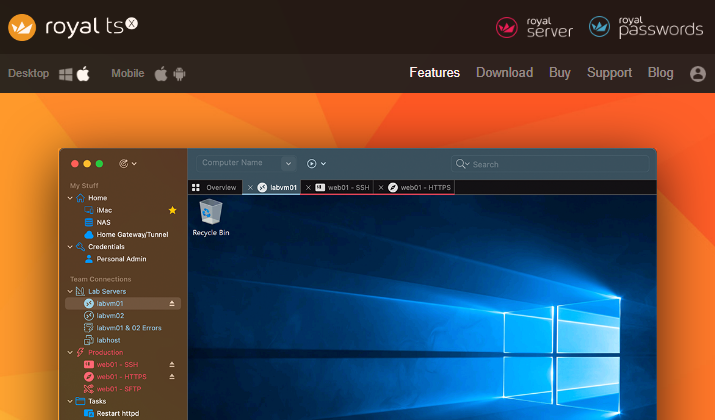The image size is (715, 420).
Task: Click the labhost connection icon
Action: coord(88,340)
